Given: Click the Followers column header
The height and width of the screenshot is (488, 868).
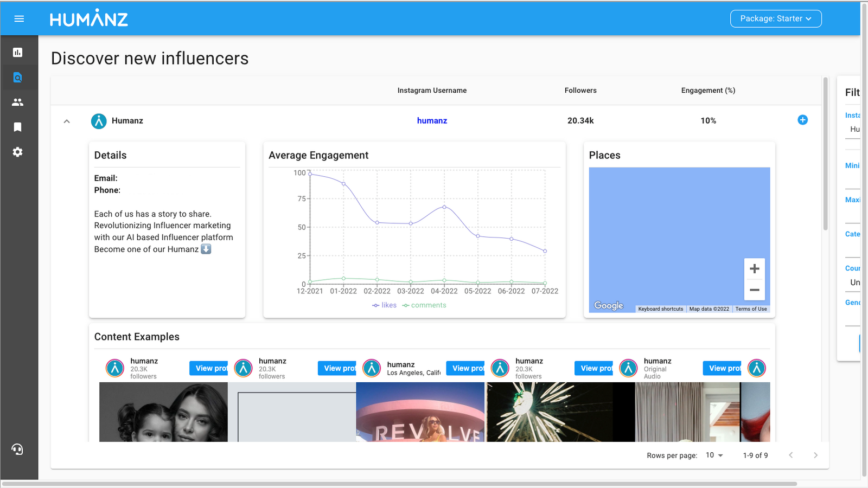Looking at the screenshot, I should click(x=580, y=91).
